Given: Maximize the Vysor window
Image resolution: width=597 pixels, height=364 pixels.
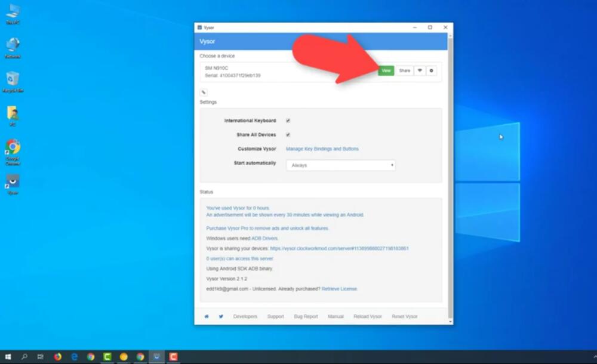Looking at the screenshot, I should coord(430,27).
